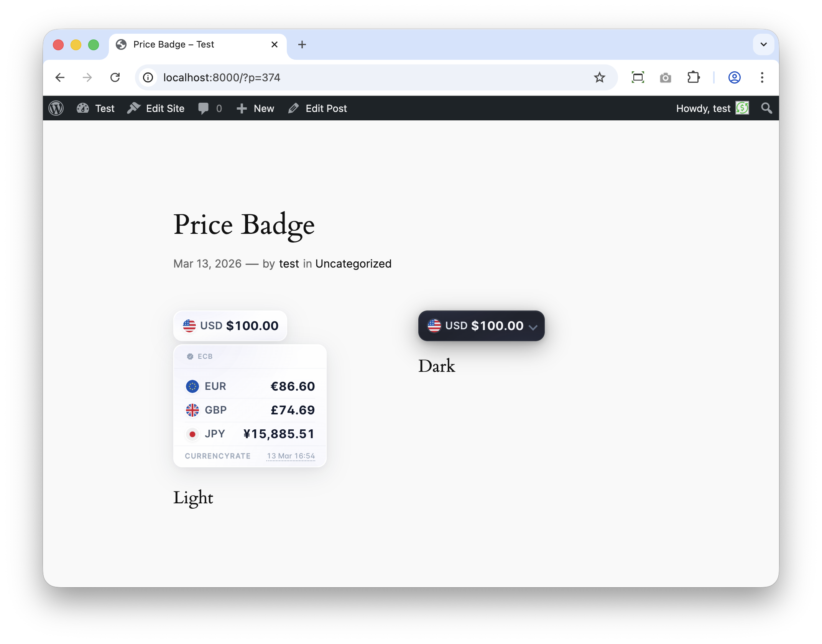Click the green currency plugin icon near Howdy
The width and height of the screenshot is (822, 644).
(743, 108)
